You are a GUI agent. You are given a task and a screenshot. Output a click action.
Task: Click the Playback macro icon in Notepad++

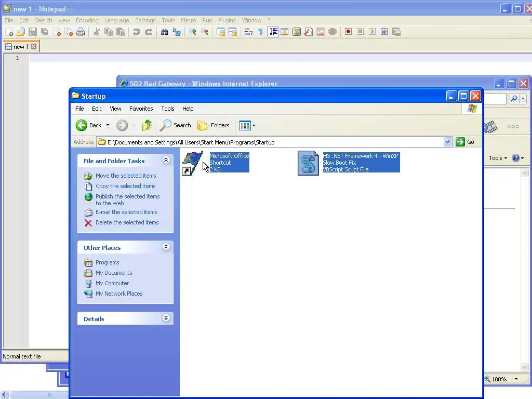coord(372,32)
